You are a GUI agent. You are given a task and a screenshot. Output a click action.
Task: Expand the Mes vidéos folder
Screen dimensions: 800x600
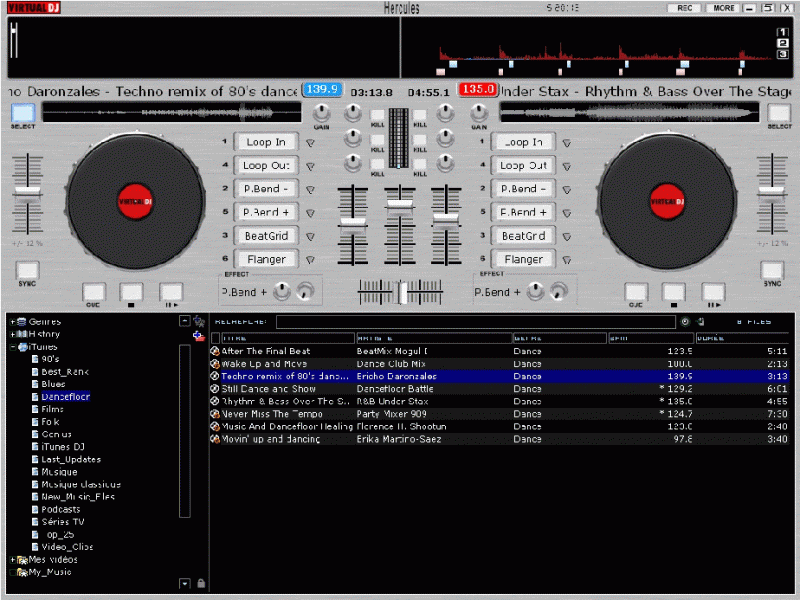click(13, 560)
